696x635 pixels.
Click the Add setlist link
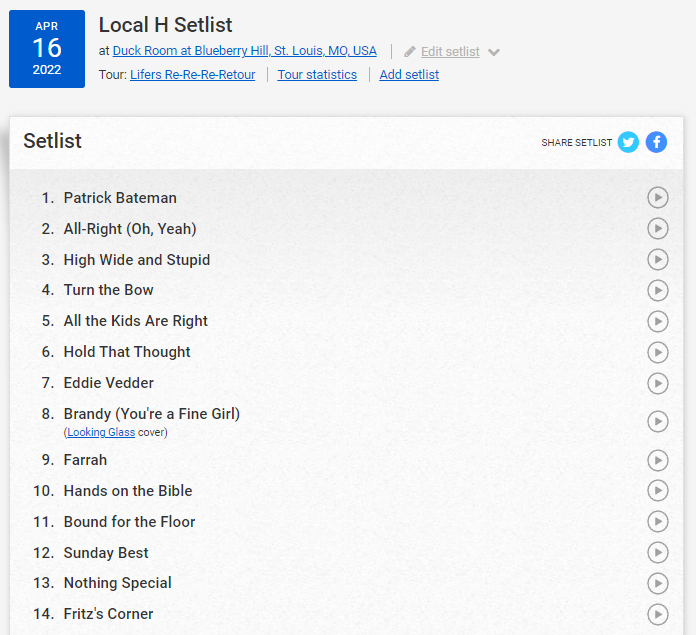click(409, 75)
